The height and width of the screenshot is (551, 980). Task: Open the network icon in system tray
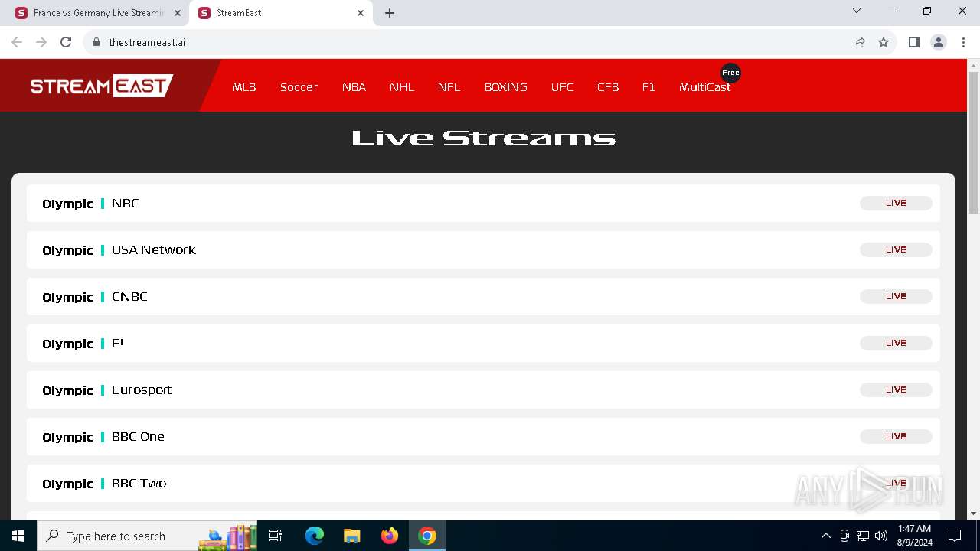coord(863,536)
